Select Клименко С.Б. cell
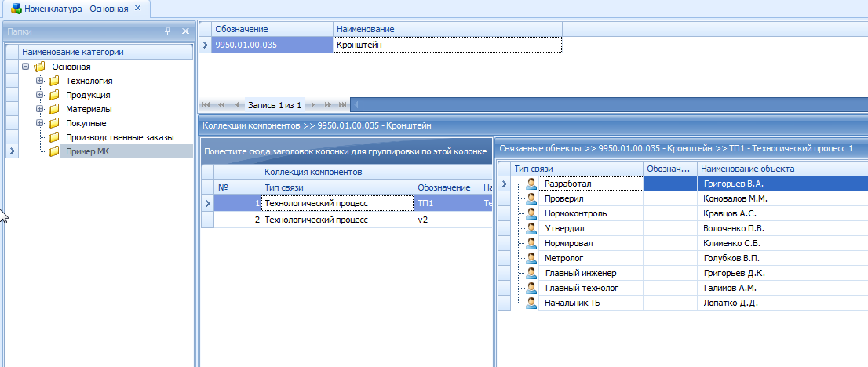The width and height of the screenshot is (868, 367). pos(782,243)
